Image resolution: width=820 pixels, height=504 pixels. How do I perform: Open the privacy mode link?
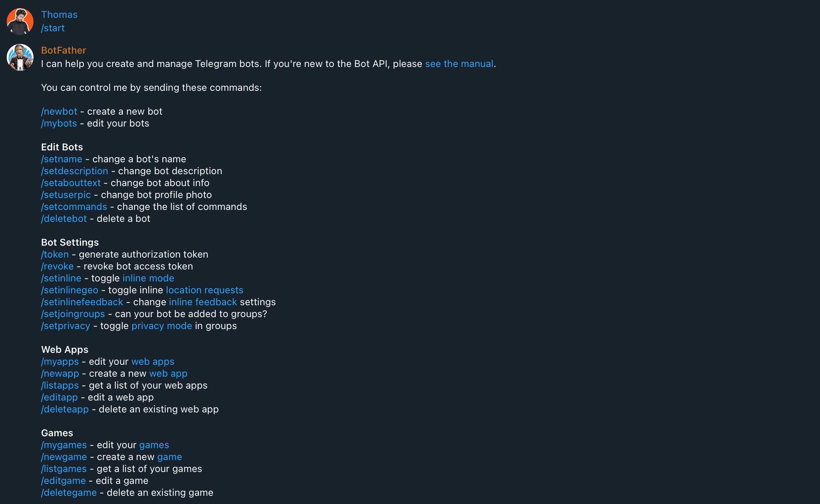click(x=162, y=326)
